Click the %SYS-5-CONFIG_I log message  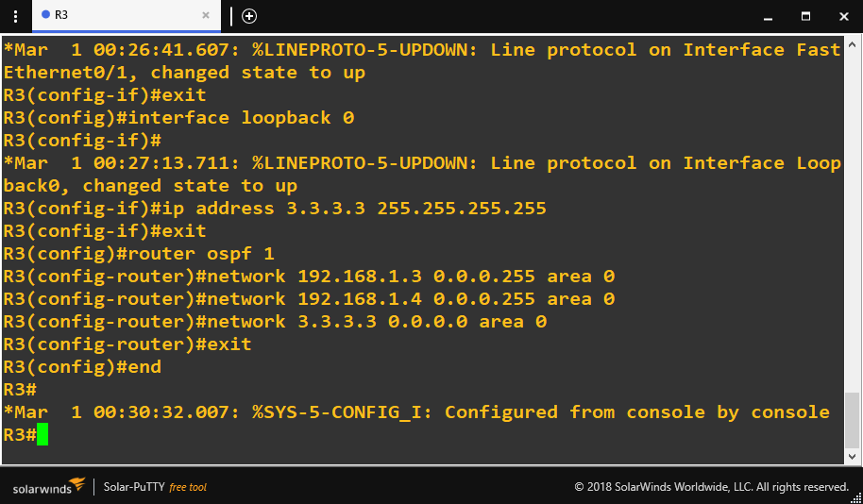[x=416, y=412]
